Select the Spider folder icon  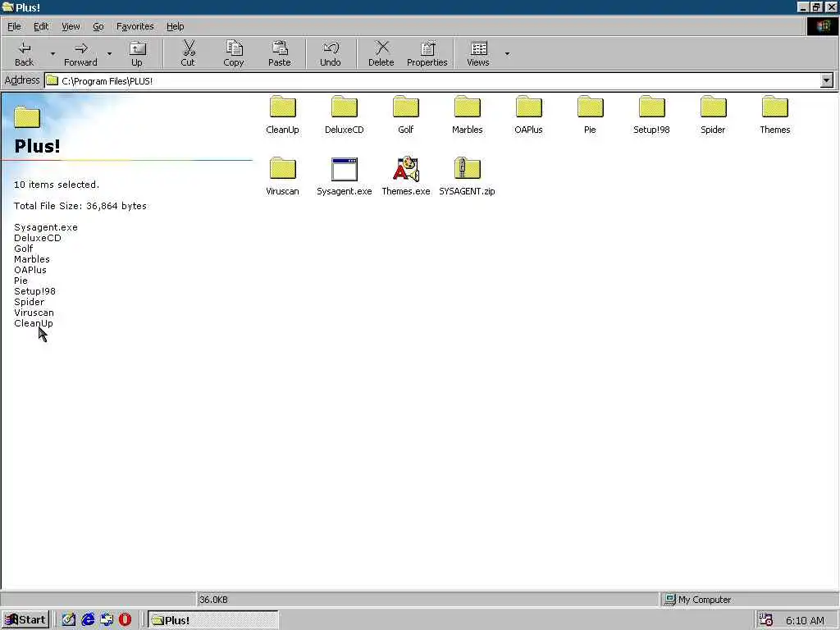click(x=714, y=107)
